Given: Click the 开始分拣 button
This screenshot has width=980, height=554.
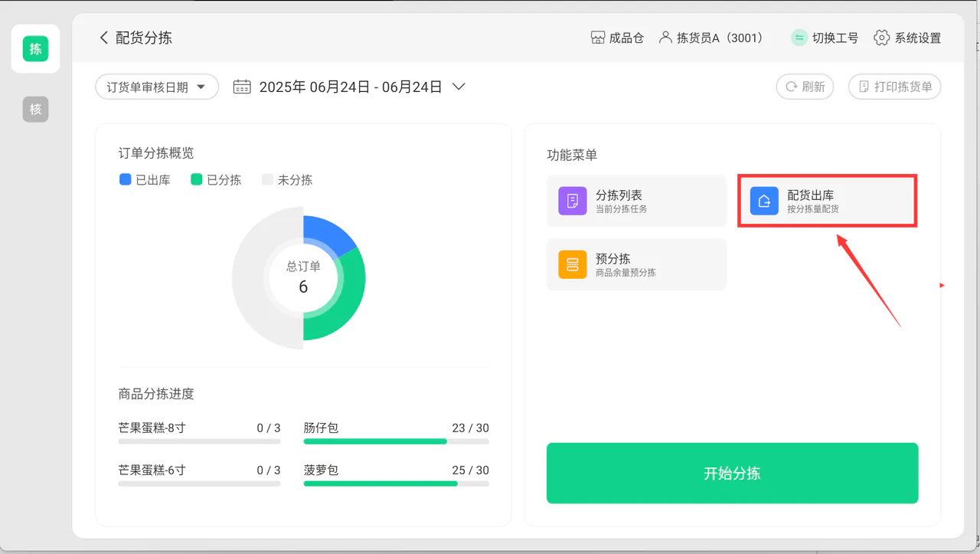Looking at the screenshot, I should 732,473.
